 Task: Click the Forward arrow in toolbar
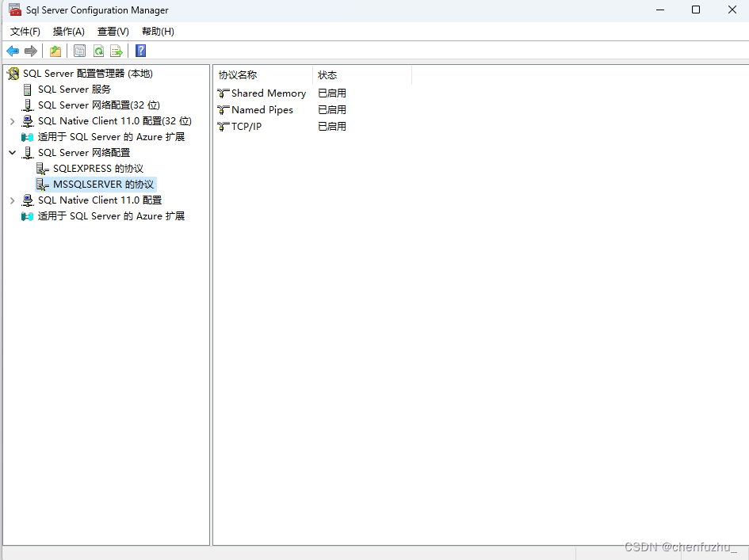click(31, 51)
